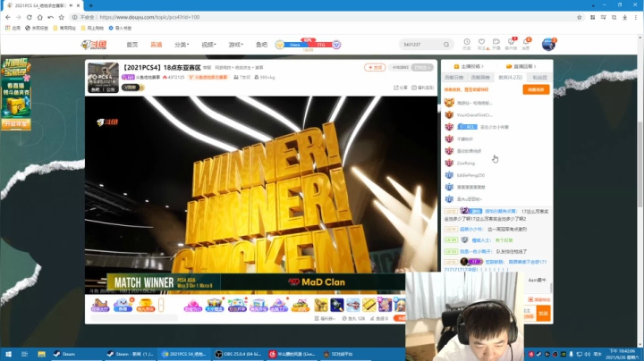Image resolution: width=644 pixels, height=361 pixels.
Task: Click the orange 发送 send chat button
Action: click(x=544, y=313)
